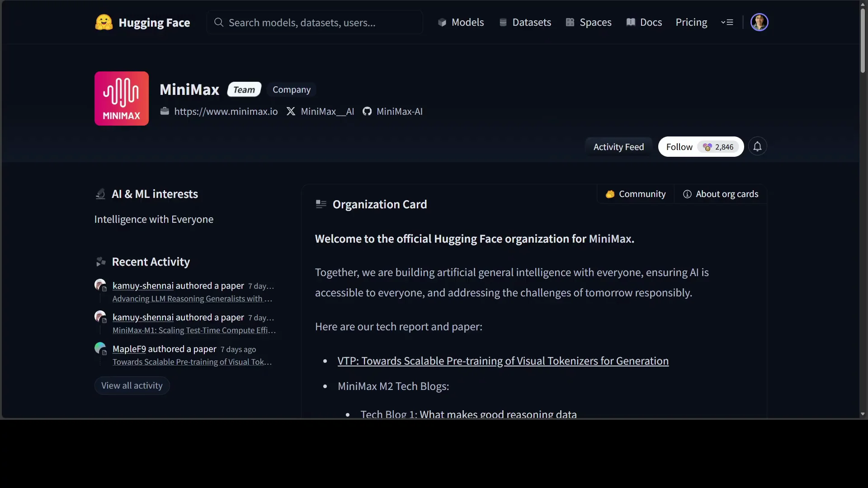Click View all activity button
The height and width of the screenshot is (488, 868).
[132, 386]
